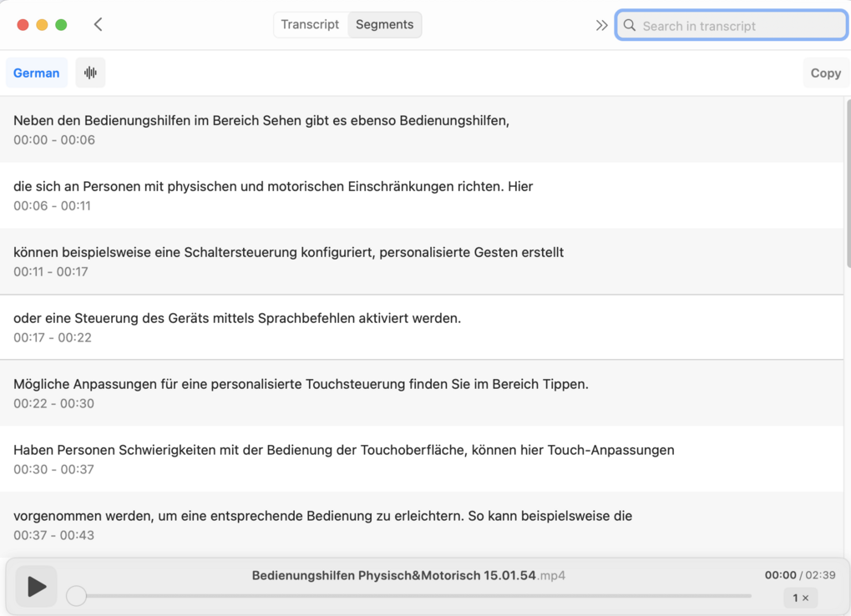Click the playback progress slider knob

tap(77, 595)
